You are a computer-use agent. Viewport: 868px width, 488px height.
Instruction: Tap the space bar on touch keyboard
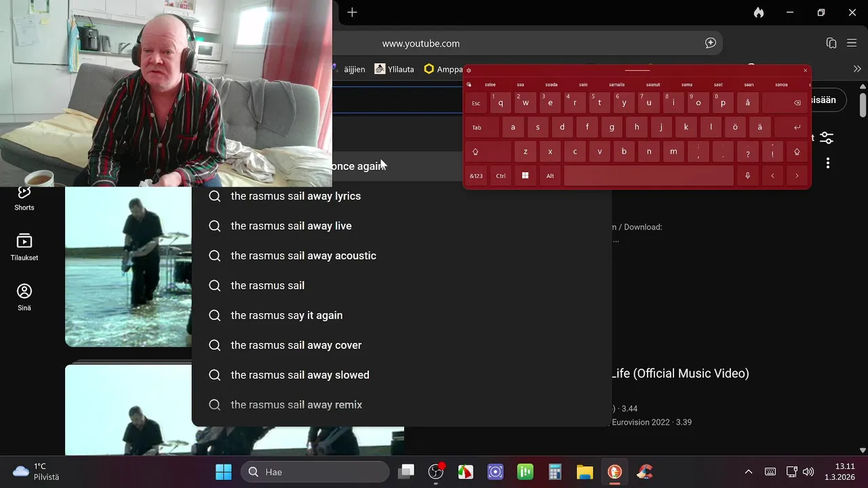[648, 176]
